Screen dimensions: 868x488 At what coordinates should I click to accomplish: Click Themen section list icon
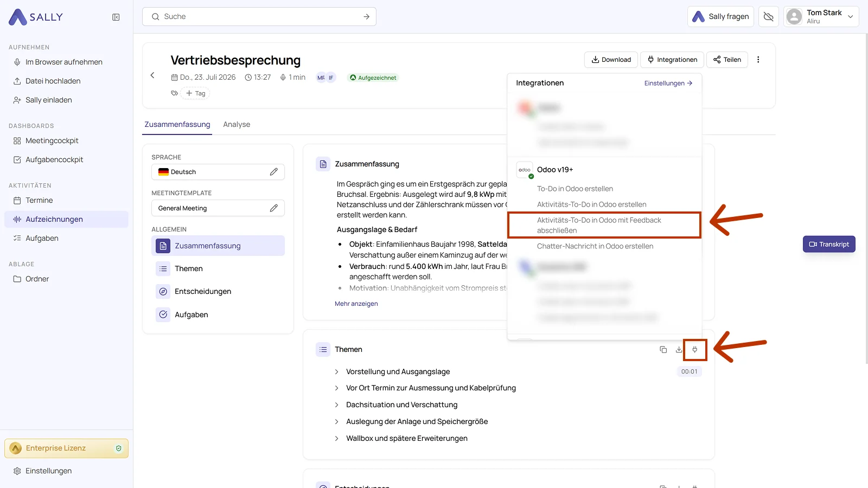point(323,350)
